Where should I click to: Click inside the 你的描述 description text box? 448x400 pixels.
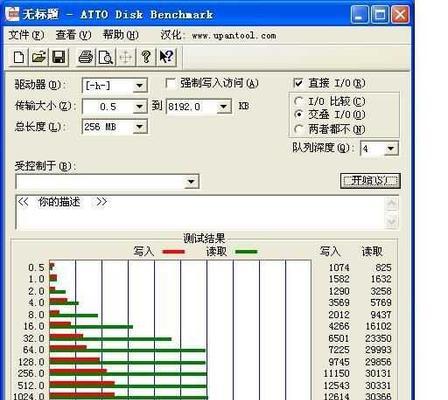pos(200,213)
